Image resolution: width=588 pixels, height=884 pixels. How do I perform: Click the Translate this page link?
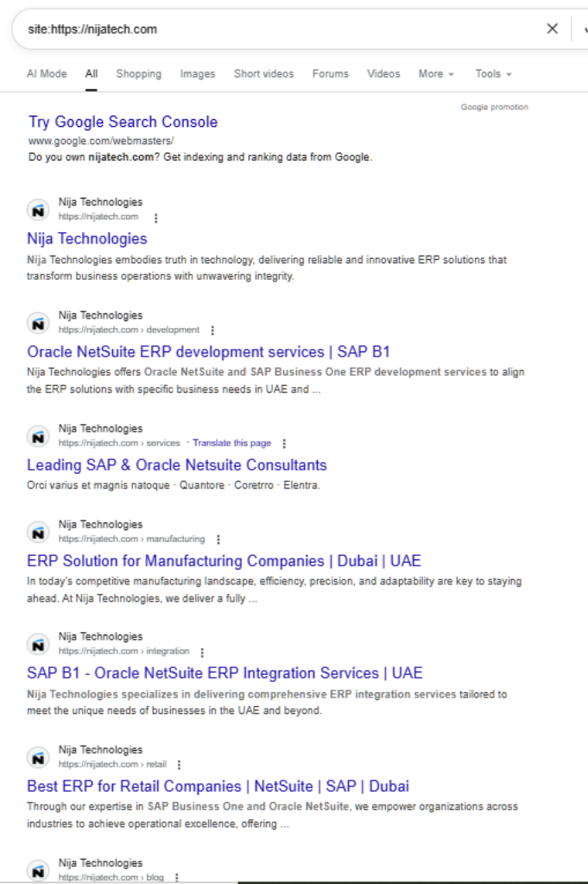(231, 443)
